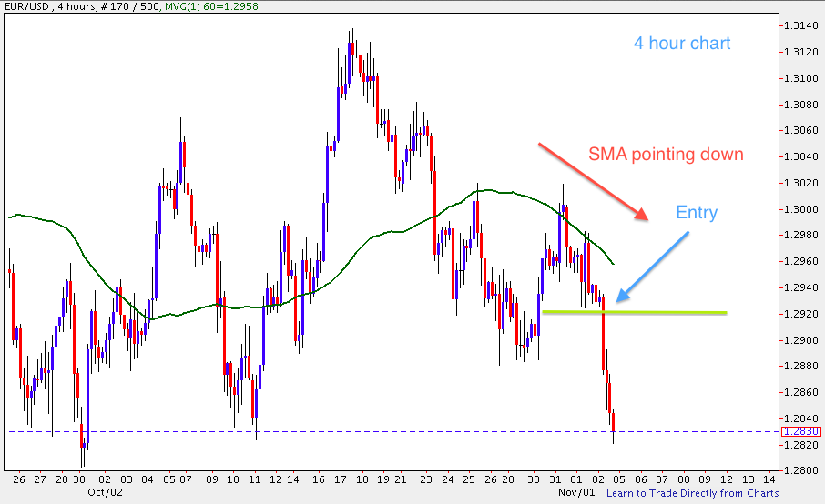Click the 1.2900 price axis label
The image size is (825, 504).
tap(800, 340)
